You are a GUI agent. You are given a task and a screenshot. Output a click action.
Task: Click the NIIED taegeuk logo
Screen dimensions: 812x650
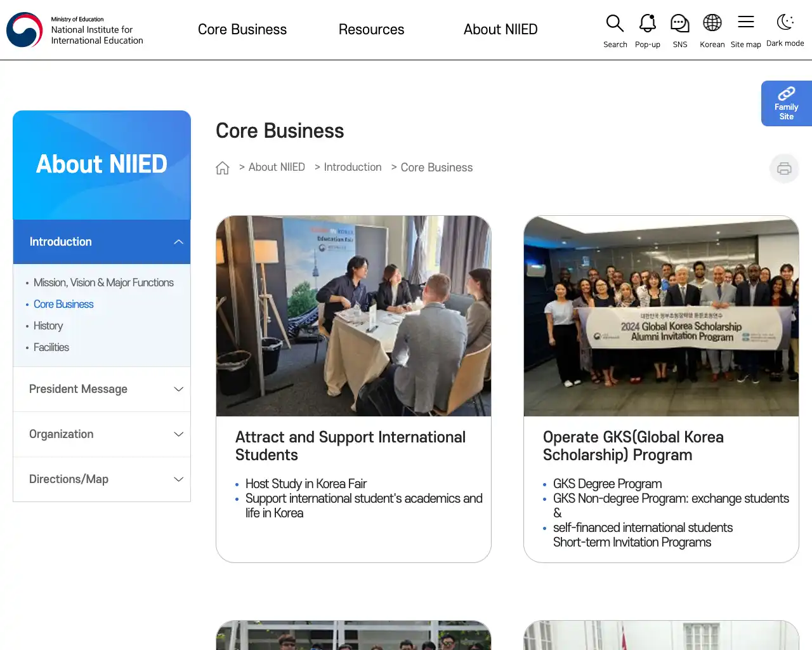(x=25, y=30)
